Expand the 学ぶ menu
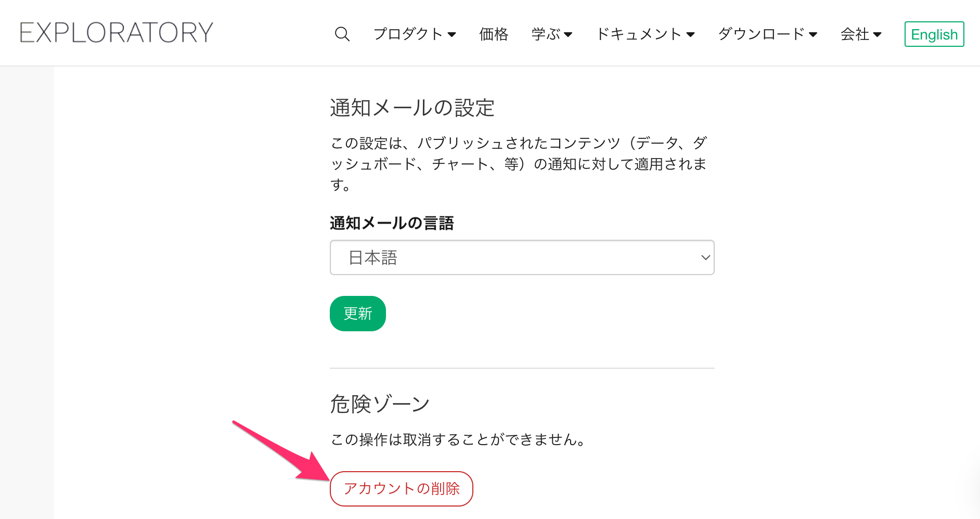Image resolution: width=980 pixels, height=519 pixels. [552, 34]
